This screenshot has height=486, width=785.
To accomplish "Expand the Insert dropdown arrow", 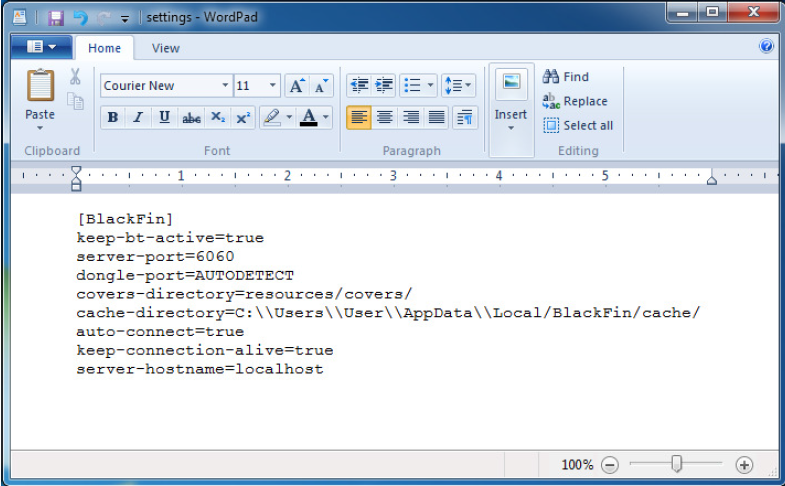I will [511, 128].
